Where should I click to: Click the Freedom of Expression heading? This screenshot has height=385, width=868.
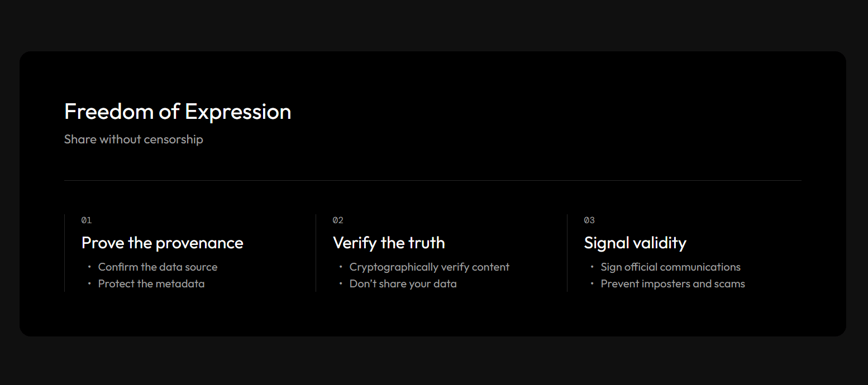point(178,112)
